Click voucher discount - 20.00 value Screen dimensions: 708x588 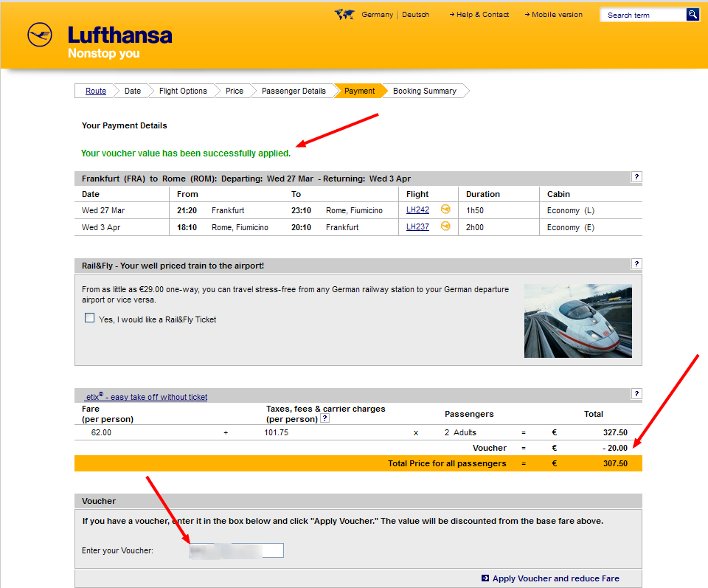(x=615, y=448)
